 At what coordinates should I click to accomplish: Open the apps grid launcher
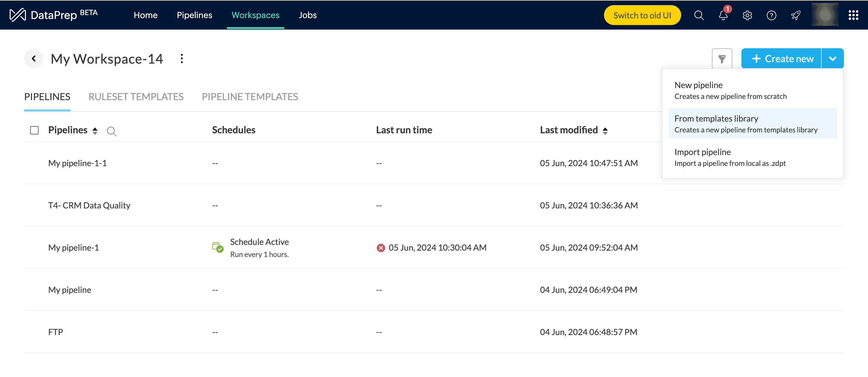(x=853, y=15)
